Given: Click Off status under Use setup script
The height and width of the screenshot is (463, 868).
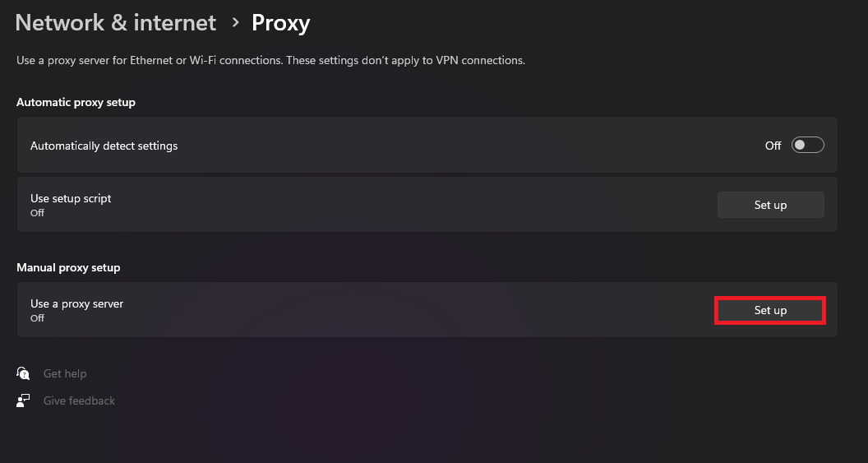Looking at the screenshot, I should click(37, 213).
